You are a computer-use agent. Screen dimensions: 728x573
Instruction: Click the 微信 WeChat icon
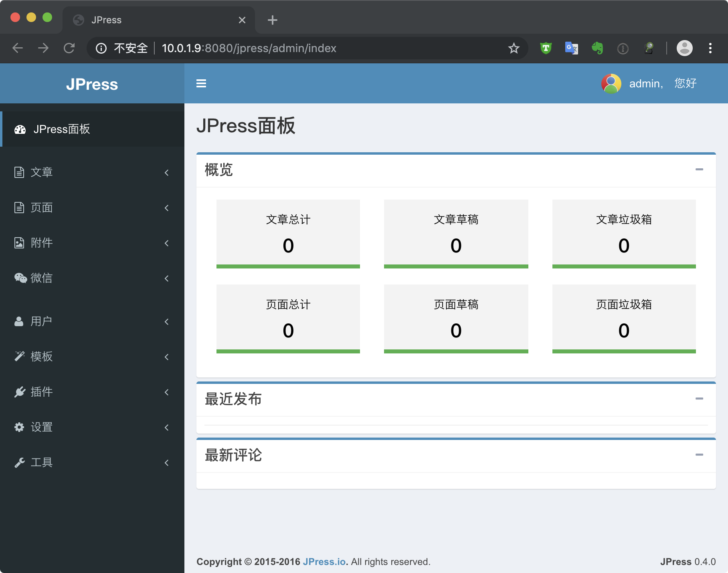pos(20,278)
